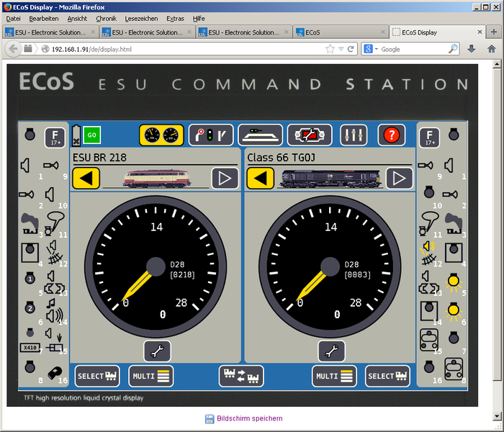Click the green GO status button
Screen dimensions: 504x432
[92, 135]
